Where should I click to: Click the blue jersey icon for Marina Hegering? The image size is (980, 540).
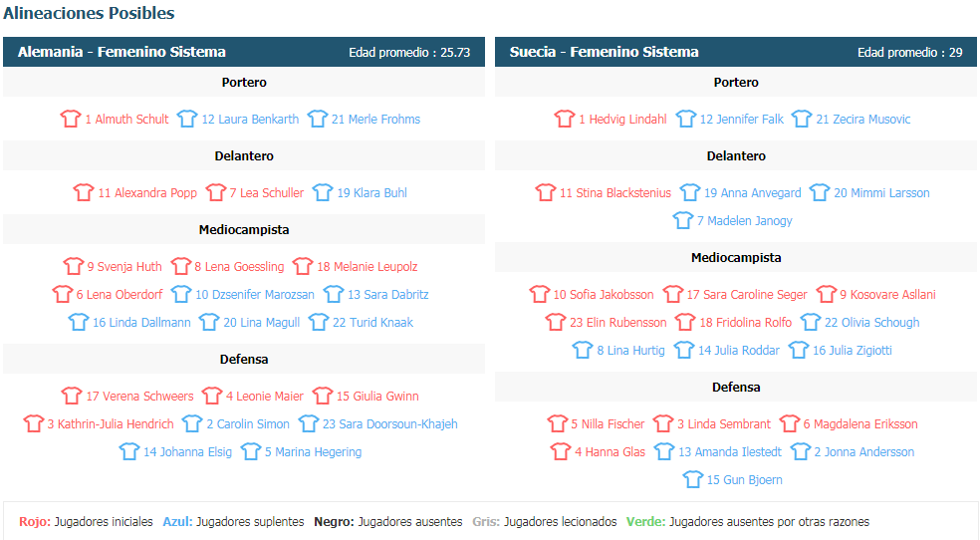tap(251, 452)
